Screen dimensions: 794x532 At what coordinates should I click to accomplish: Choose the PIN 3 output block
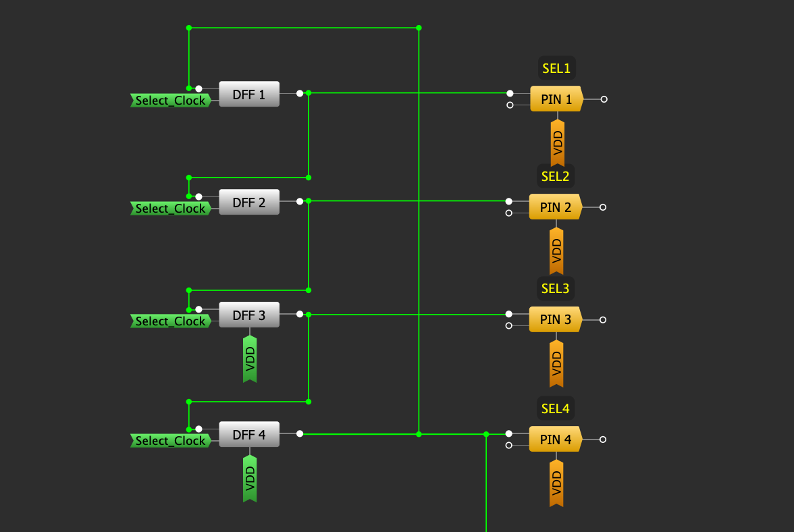[555, 319]
